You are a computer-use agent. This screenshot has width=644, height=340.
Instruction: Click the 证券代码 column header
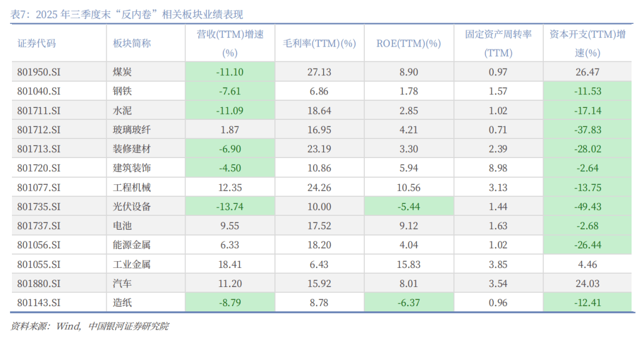[x=36, y=44]
